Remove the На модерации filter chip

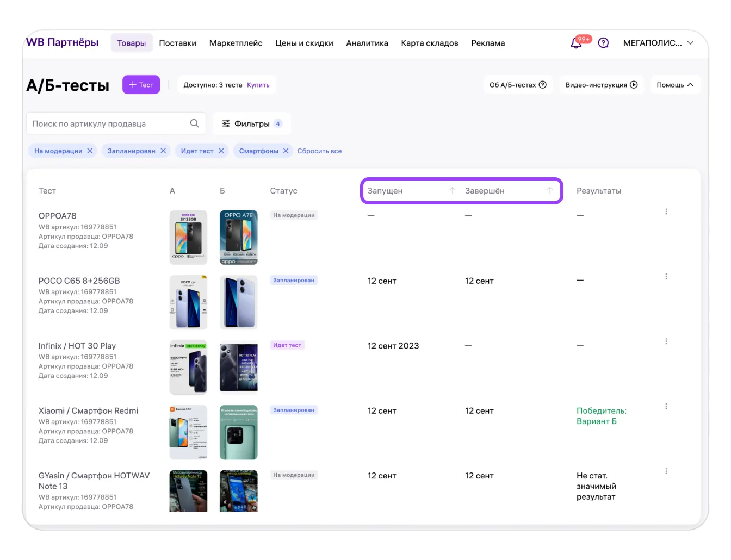pos(90,151)
